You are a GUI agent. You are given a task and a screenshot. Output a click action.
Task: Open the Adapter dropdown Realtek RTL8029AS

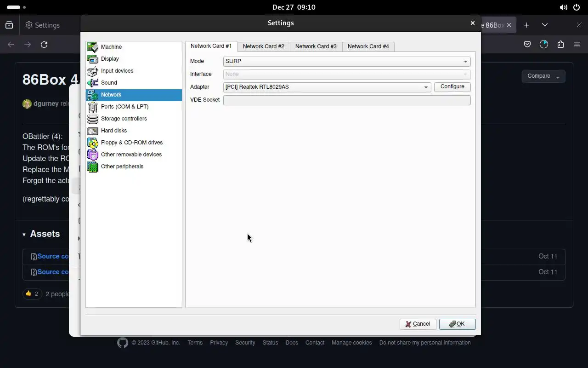coord(327,87)
